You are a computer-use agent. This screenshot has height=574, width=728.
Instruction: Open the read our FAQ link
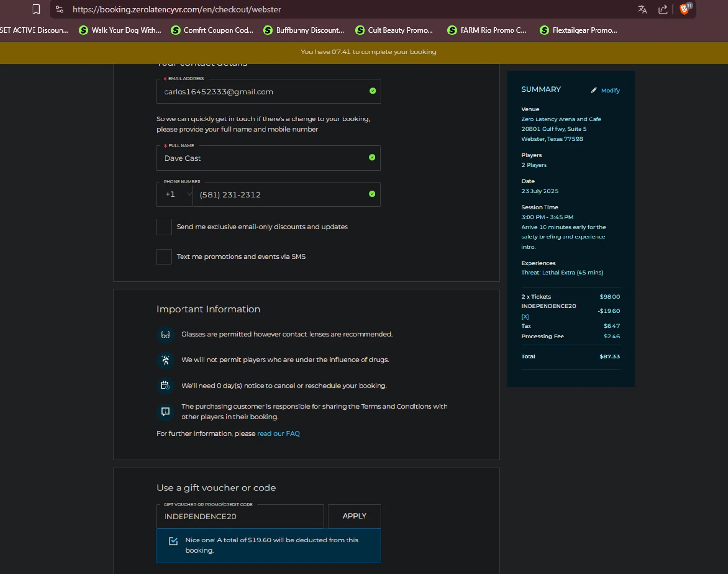[x=279, y=433]
